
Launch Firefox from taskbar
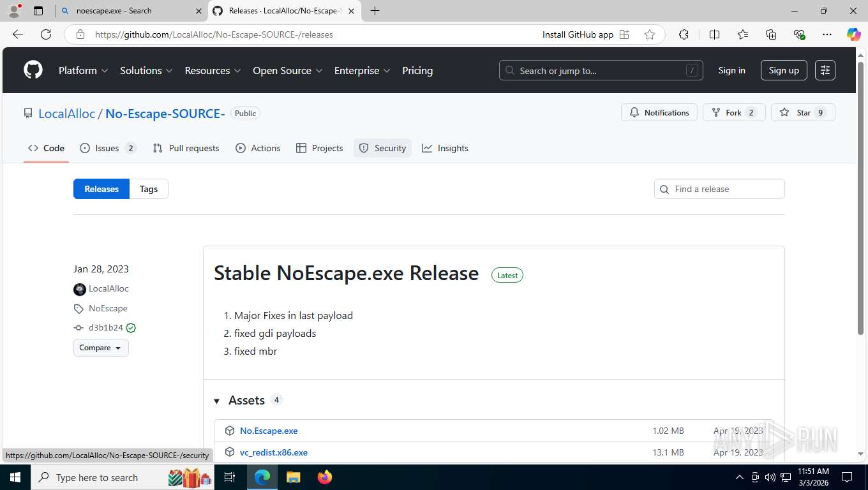tap(325, 477)
